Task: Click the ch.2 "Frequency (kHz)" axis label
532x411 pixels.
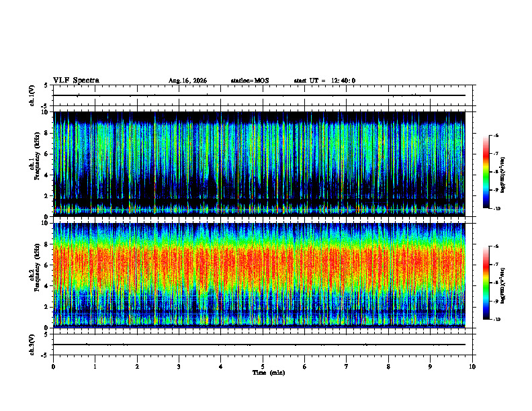Action: point(37,267)
